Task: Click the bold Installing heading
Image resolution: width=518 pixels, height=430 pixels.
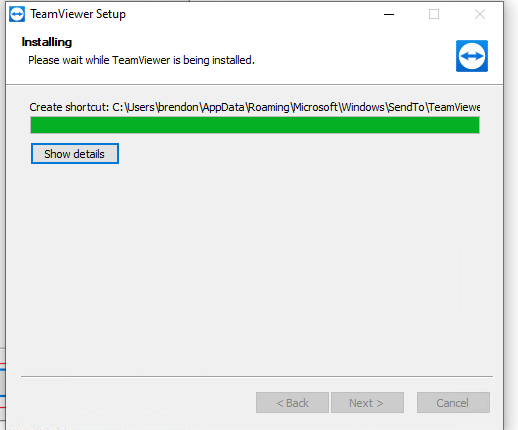Action: click(47, 42)
